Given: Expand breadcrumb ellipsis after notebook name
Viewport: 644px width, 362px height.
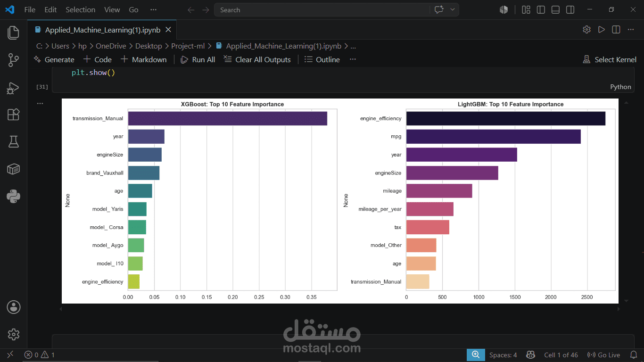Looking at the screenshot, I should [353, 46].
